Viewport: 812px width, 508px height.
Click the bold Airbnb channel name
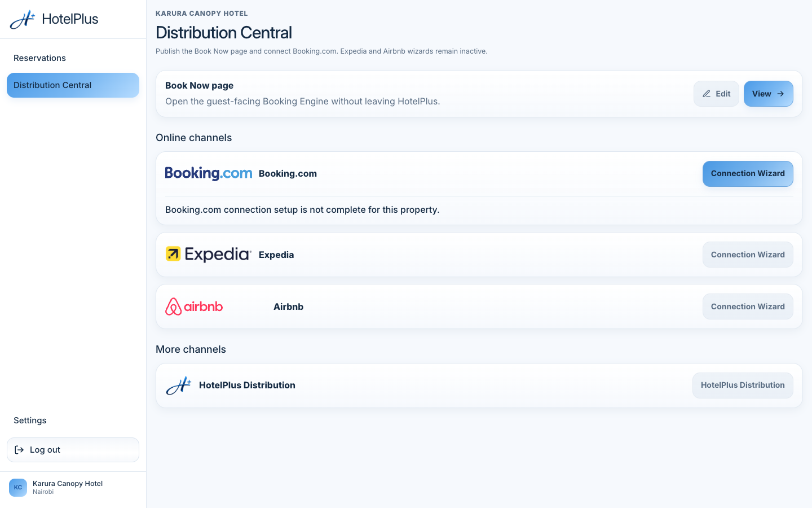[x=289, y=307]
